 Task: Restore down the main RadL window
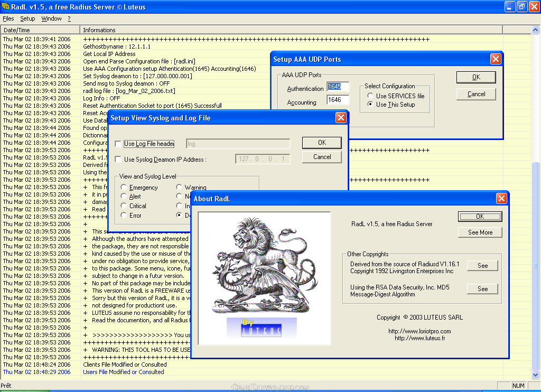pos(523,6)
